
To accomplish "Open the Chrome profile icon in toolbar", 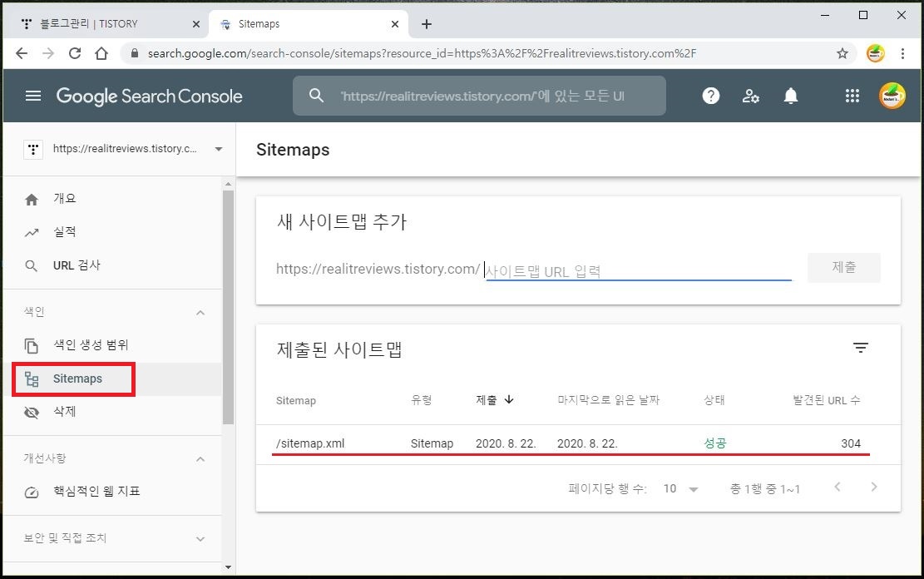I will pos(875,53).
